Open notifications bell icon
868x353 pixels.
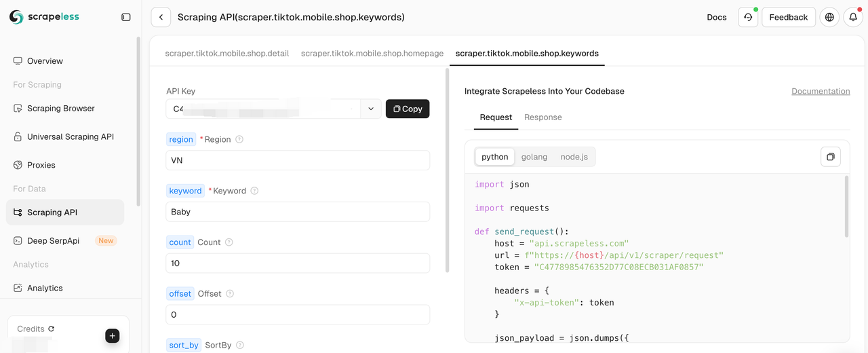(853, 17)
